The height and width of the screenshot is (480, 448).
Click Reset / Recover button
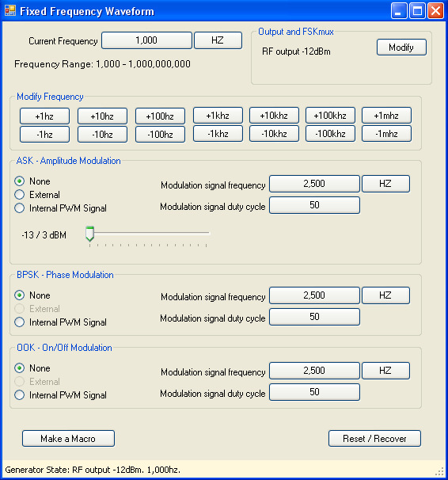tap(374, 438)
